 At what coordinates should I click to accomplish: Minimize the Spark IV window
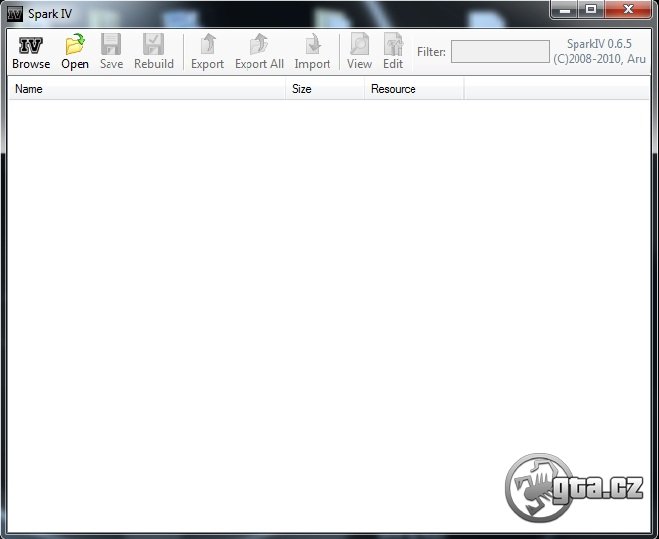click(x=566, y=10)
